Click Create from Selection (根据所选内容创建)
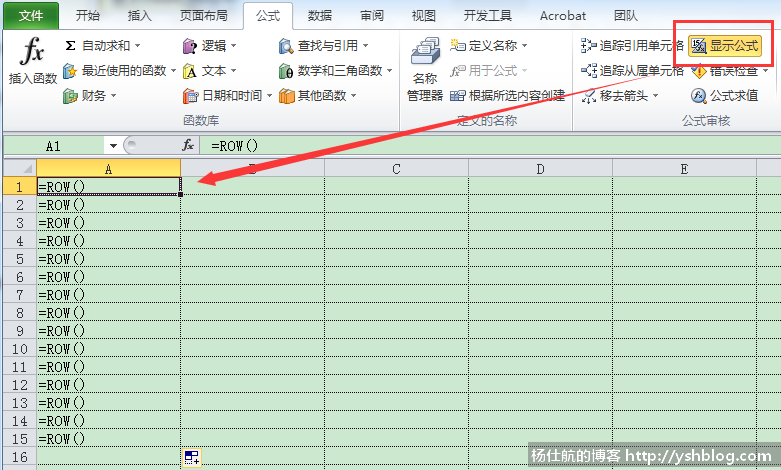 (x=508, y=96)
